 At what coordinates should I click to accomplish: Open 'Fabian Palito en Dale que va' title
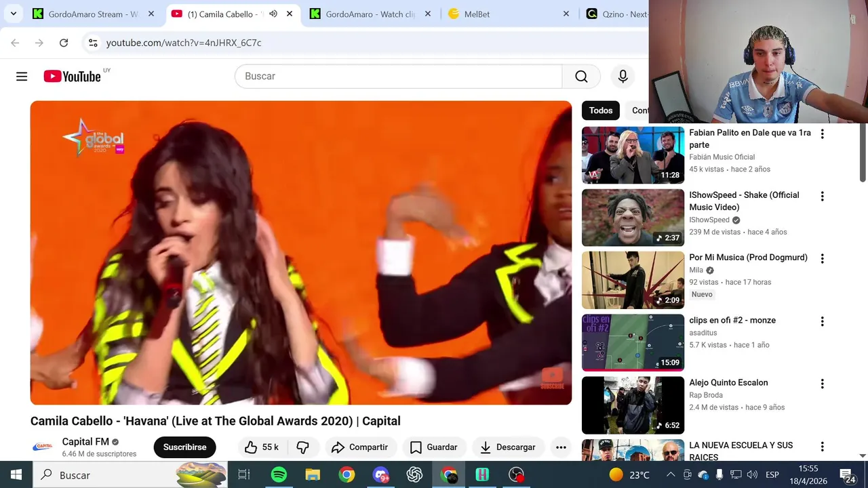(x=750, y=139)
